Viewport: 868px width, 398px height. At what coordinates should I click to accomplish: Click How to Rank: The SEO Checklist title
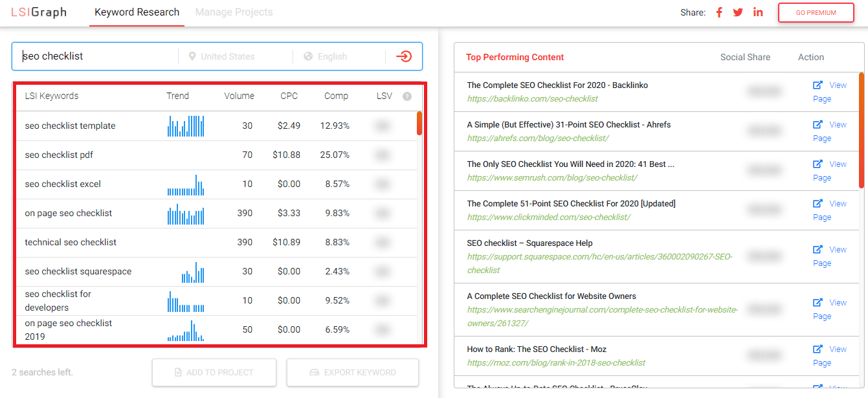(537, 349)
